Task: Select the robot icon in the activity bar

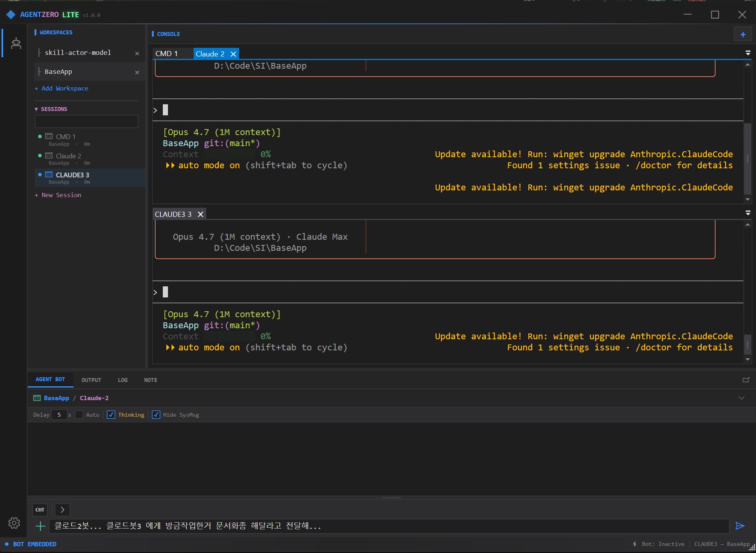Action: click(15, 43)
